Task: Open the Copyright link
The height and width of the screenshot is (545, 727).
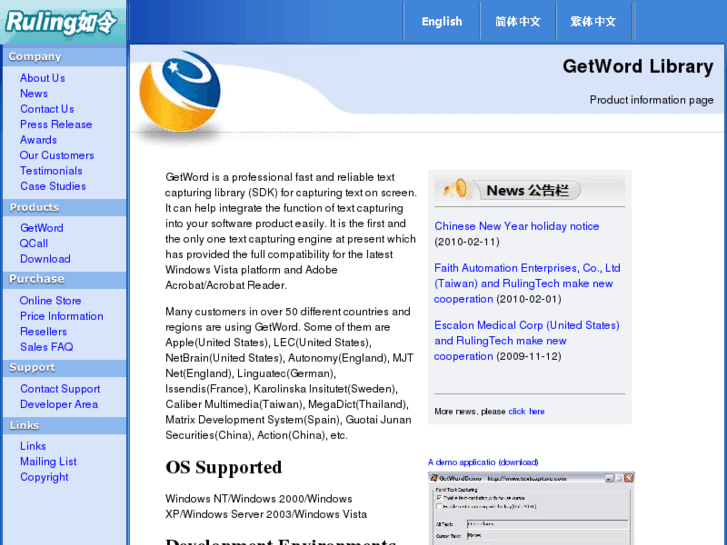Action: [44, 477]
